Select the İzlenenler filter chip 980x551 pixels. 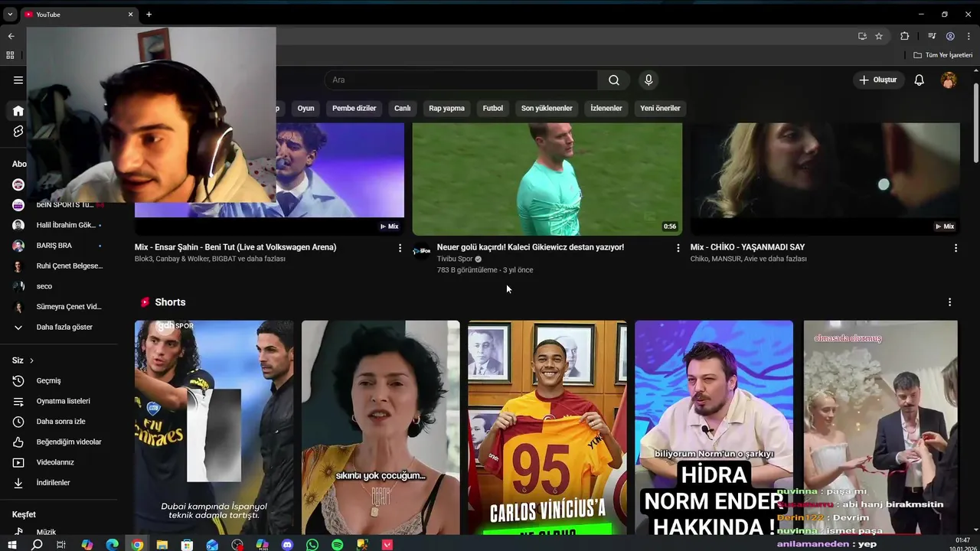point(606,108)
